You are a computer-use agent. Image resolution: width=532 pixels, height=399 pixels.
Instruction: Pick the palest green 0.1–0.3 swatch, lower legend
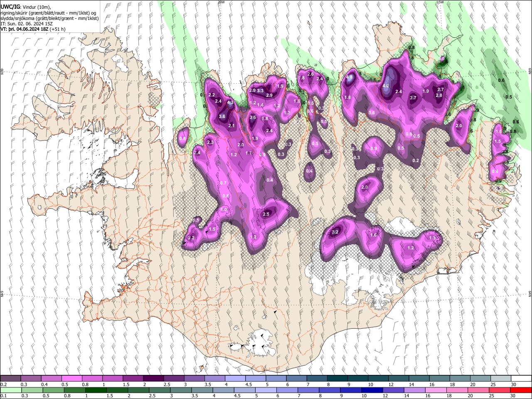(x=11, y=390)
